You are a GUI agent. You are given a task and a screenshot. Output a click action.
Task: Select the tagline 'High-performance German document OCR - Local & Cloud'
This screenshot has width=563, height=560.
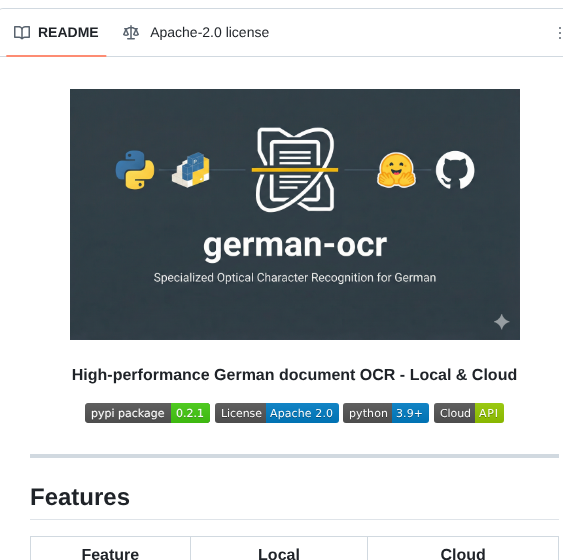(x=294, y=375)
